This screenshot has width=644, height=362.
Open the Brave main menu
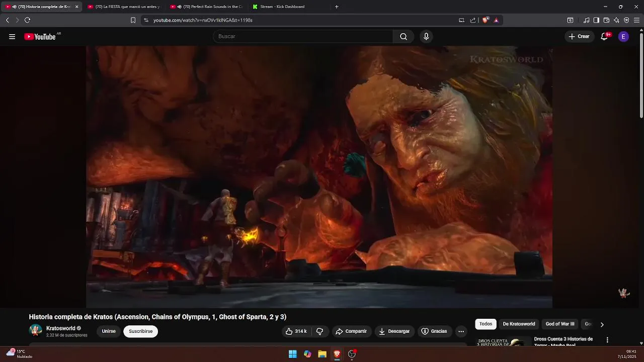(x=636, y=20)
